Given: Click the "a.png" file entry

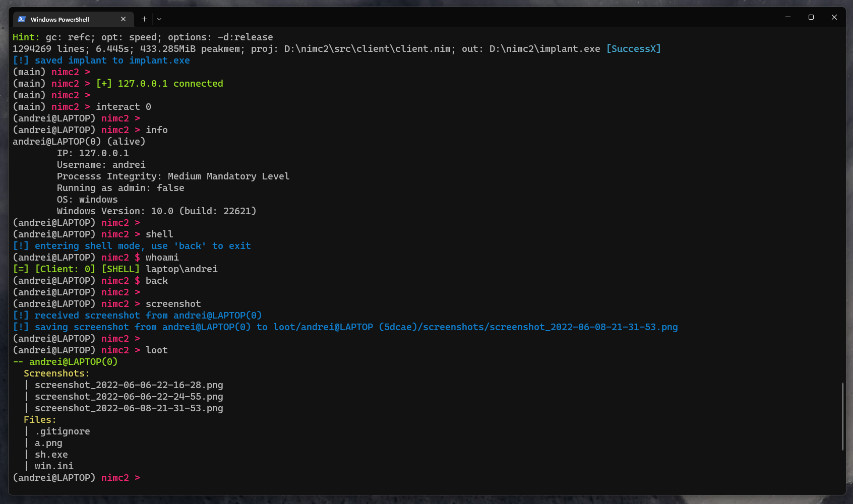Looking at the screenshot, I should pyautogui.click(x=48, y=443).
